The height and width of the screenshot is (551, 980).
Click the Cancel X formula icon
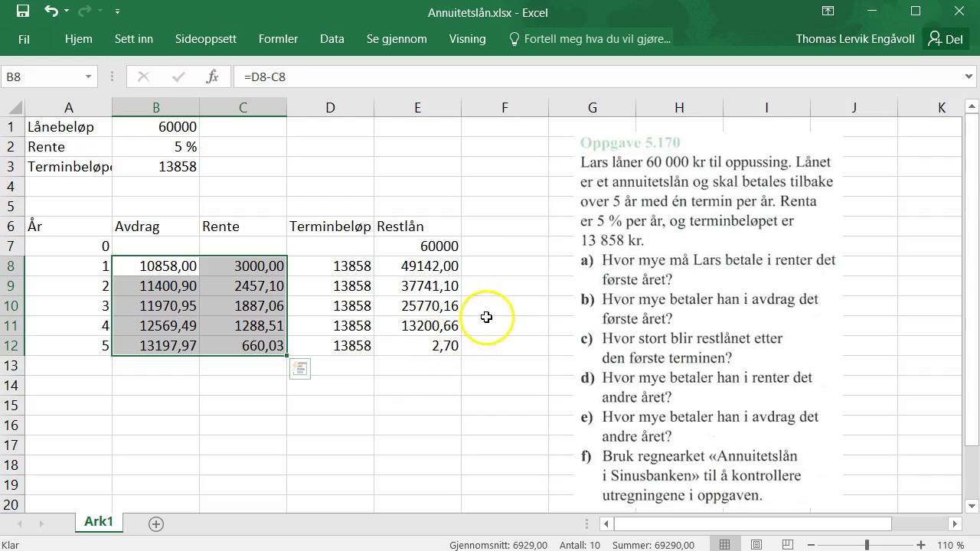(143, 77)
